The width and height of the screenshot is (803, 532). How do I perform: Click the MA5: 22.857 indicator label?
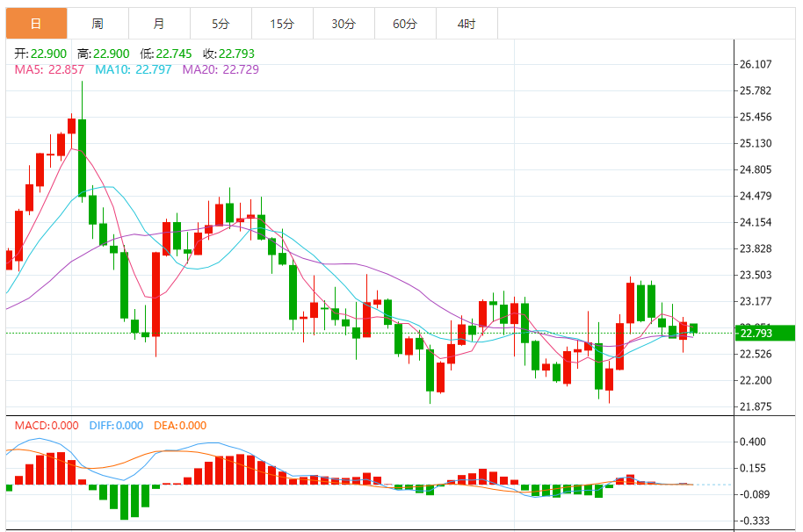49,69
